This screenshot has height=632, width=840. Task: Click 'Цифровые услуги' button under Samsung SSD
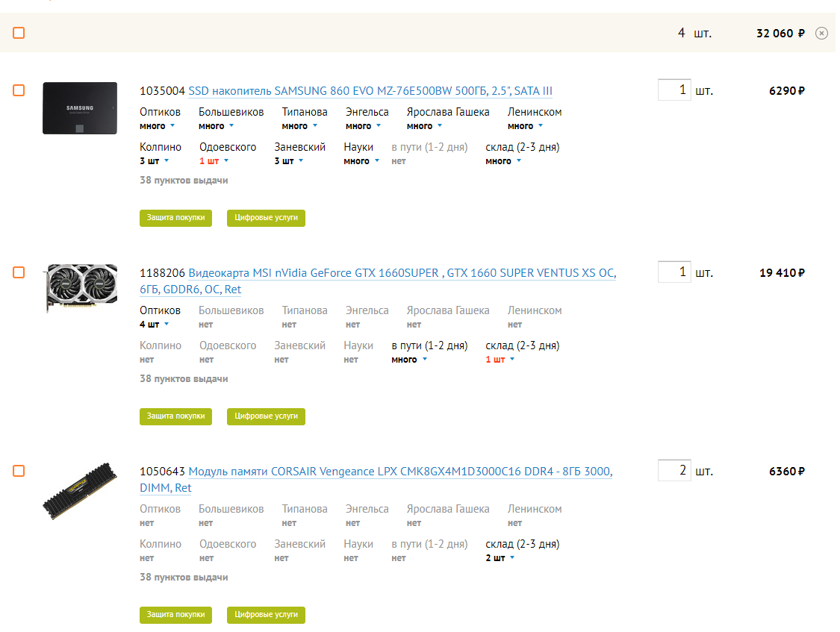[x=267, y=218]
